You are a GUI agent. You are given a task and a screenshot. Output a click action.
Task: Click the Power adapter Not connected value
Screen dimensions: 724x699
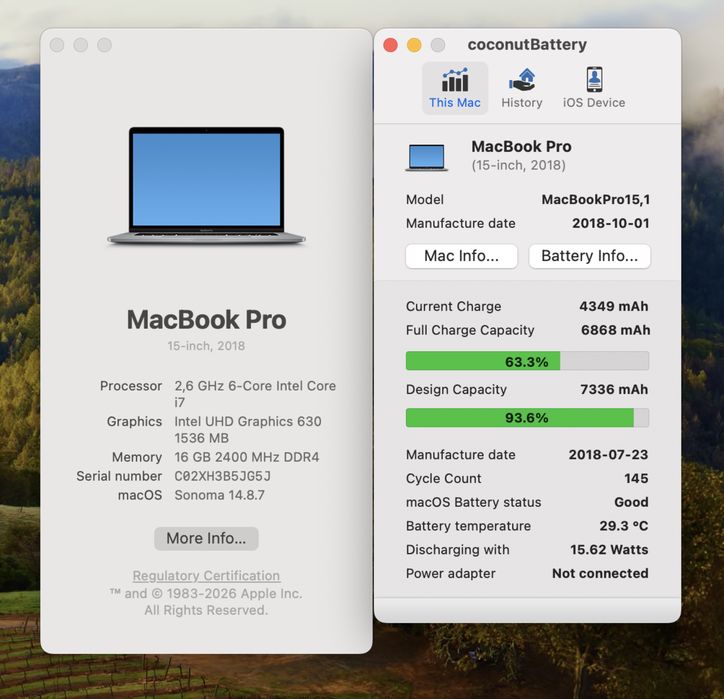point(600,573)
